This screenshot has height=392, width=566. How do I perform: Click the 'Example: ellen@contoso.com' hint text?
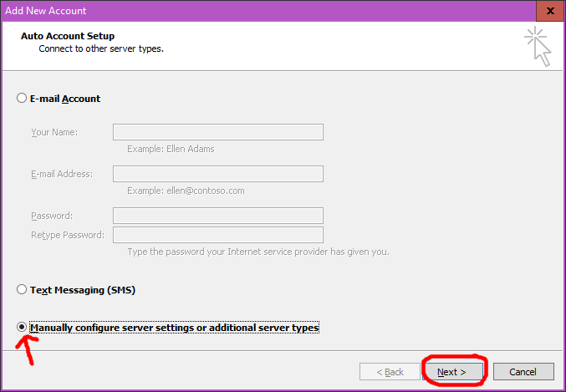click(x=186, y=191)
